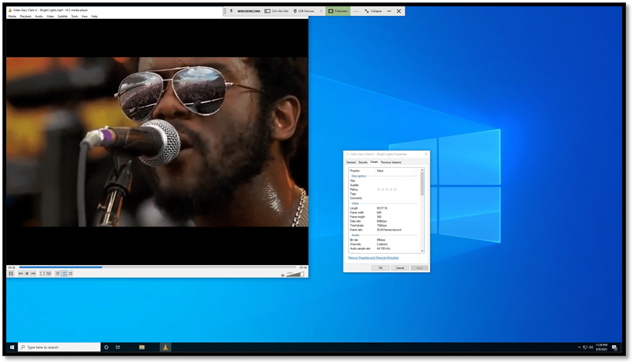The image size is (634, 364).
Task: Collapse the remote session toolbar
Action: point(373,11)
